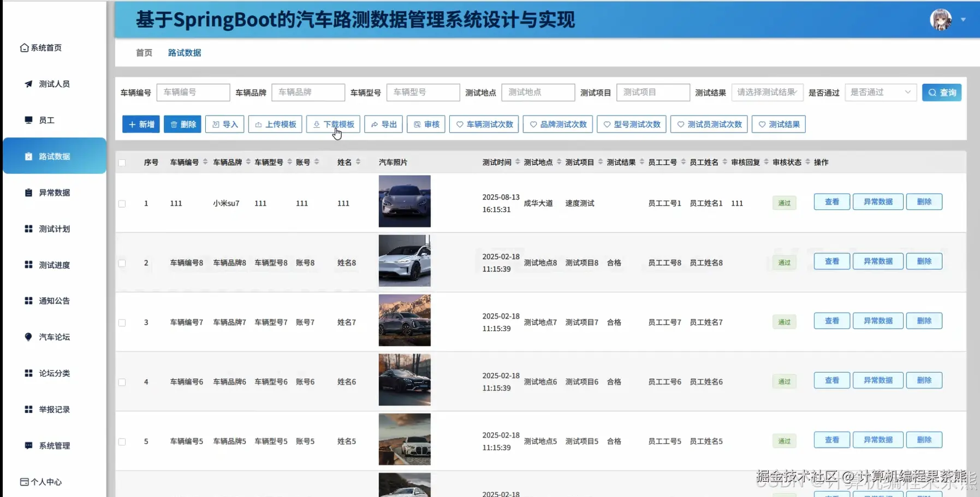The width and height of the screenshot is (980, 497).
Task: Sort by 车辆品牌 column arrows
Action: click(x=248, y=162)
